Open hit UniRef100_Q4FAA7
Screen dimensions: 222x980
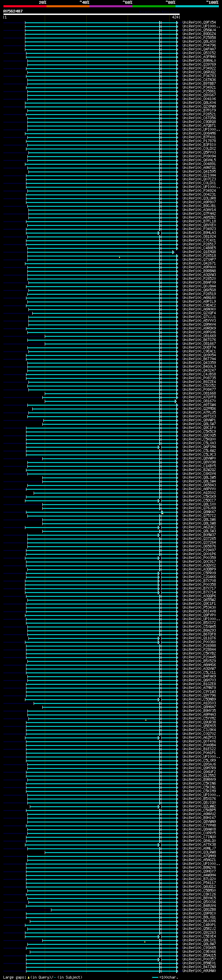click(x=199, y=49)
